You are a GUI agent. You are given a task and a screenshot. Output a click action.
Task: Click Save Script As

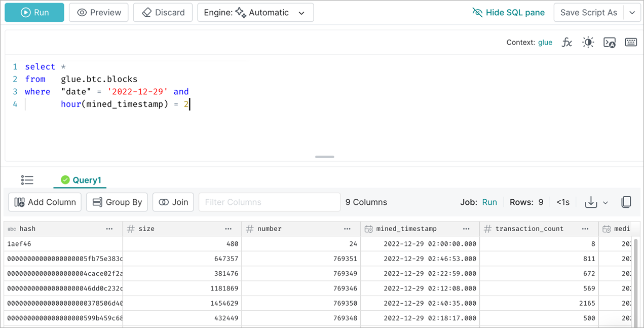pyautogui.click(x=589, y=12)
